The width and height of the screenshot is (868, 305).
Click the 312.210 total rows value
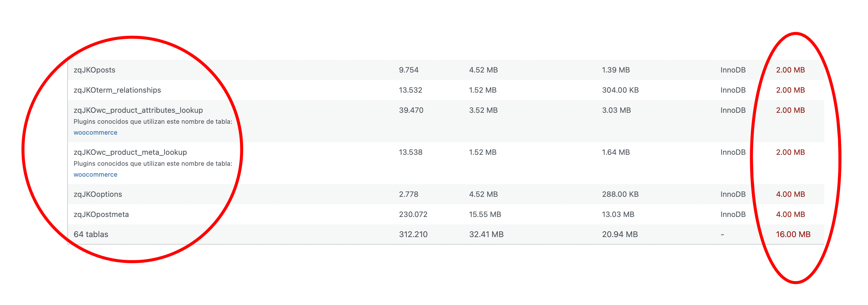413,235
